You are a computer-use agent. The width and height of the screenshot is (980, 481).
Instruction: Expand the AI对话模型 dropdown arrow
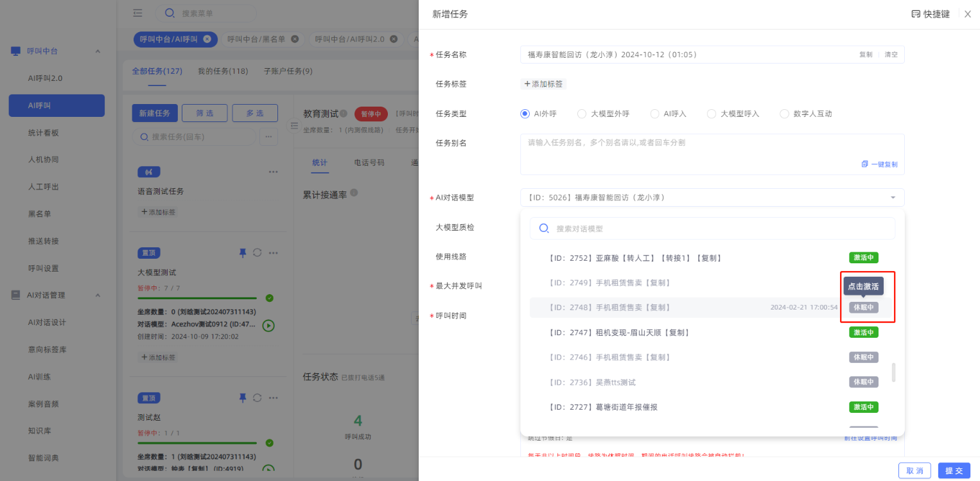[x=893, y=198]
